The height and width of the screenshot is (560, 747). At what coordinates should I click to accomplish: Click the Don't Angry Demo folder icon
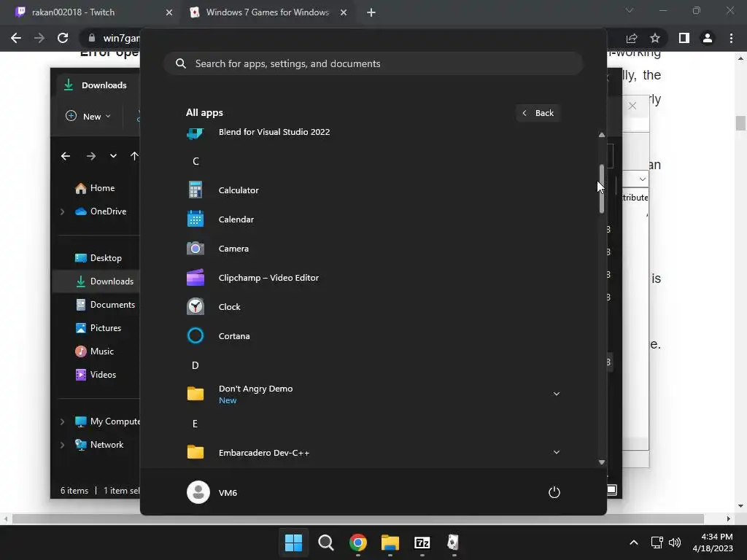pos(196,394)
